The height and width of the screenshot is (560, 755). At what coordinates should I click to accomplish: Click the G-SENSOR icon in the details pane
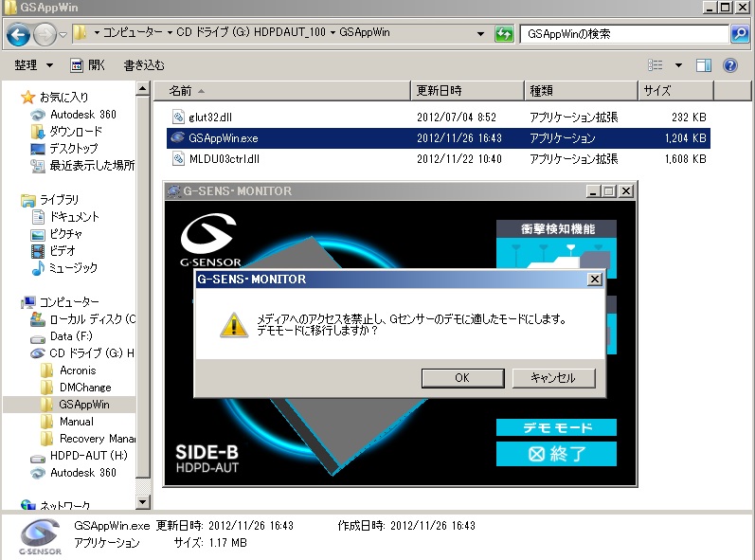[x=41, y=537]
